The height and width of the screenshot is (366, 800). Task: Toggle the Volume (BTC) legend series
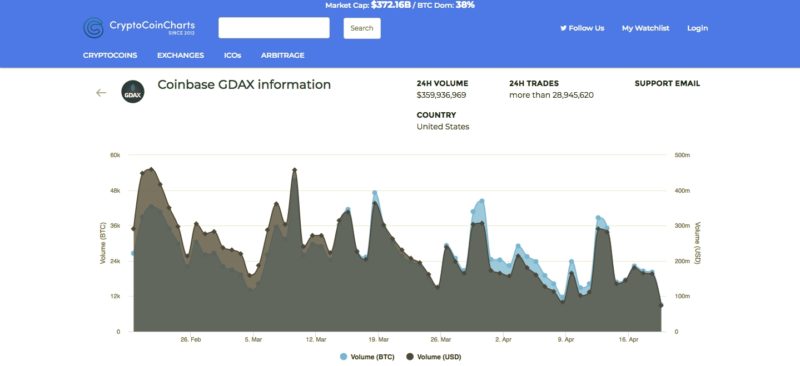point(367,357)
